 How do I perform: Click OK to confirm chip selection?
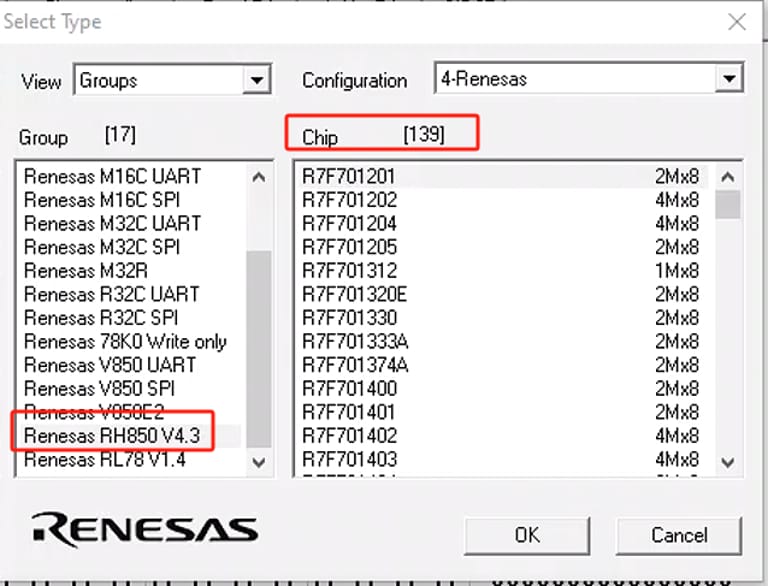(527, 535)
